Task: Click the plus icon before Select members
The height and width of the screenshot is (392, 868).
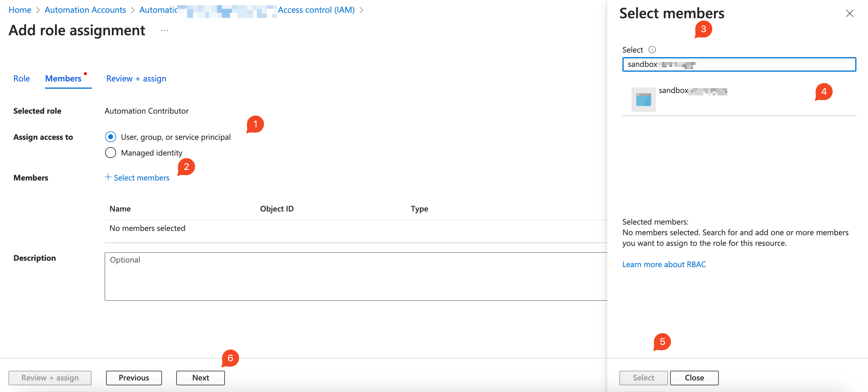Action: coord(108,177)
